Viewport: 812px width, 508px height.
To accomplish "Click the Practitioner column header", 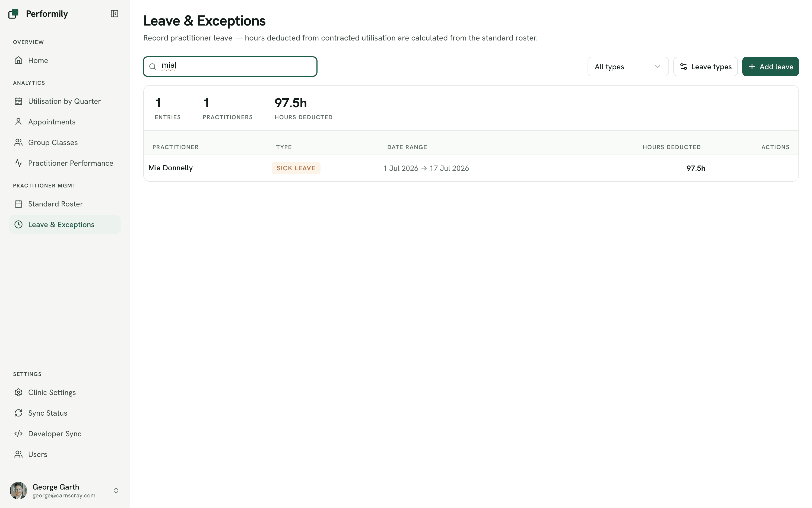I will (x=176, y=147).
